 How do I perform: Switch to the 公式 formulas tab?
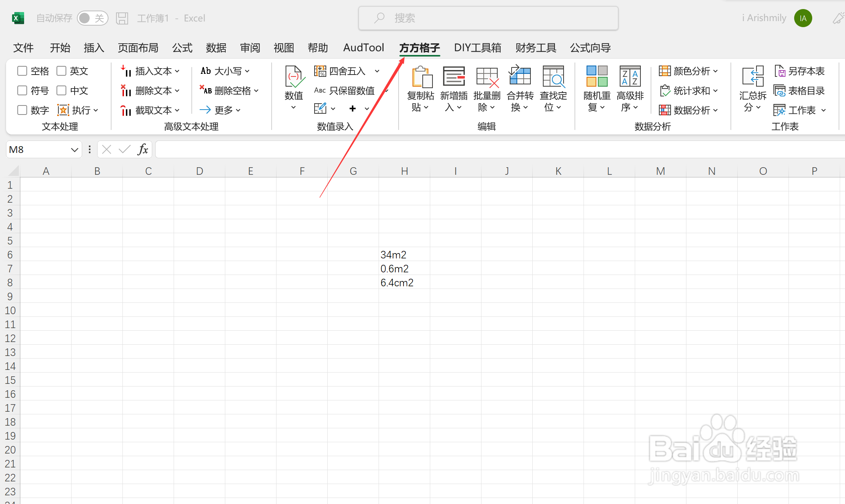(182, 48)
